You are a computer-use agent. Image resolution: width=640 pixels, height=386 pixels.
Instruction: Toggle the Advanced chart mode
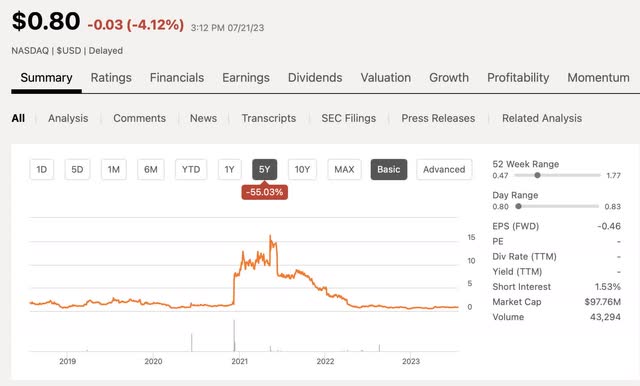[444, 169]
